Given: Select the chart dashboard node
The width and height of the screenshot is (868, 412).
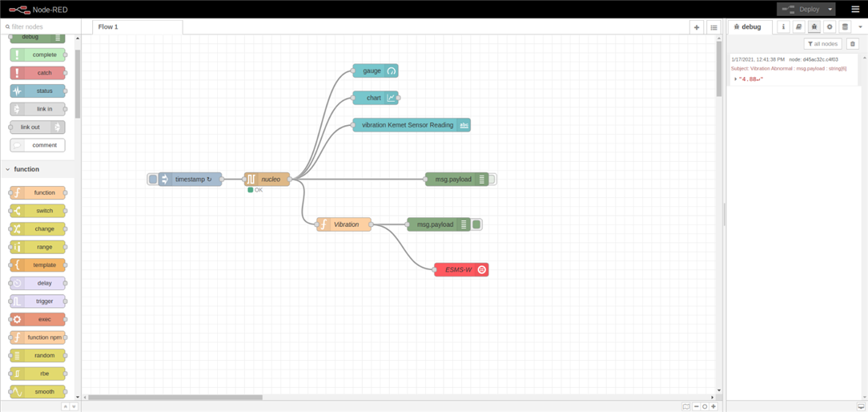Looking at the screenshot, I should point(376,98).
